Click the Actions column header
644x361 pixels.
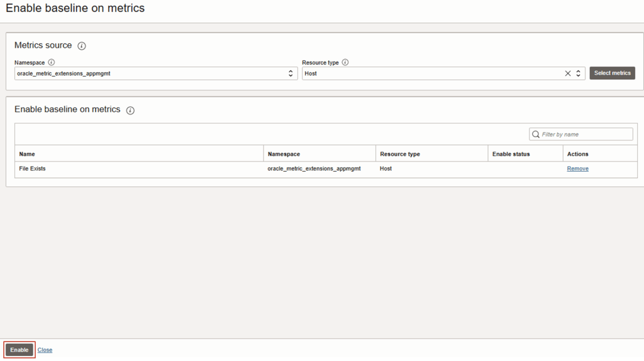pos(577,154)
